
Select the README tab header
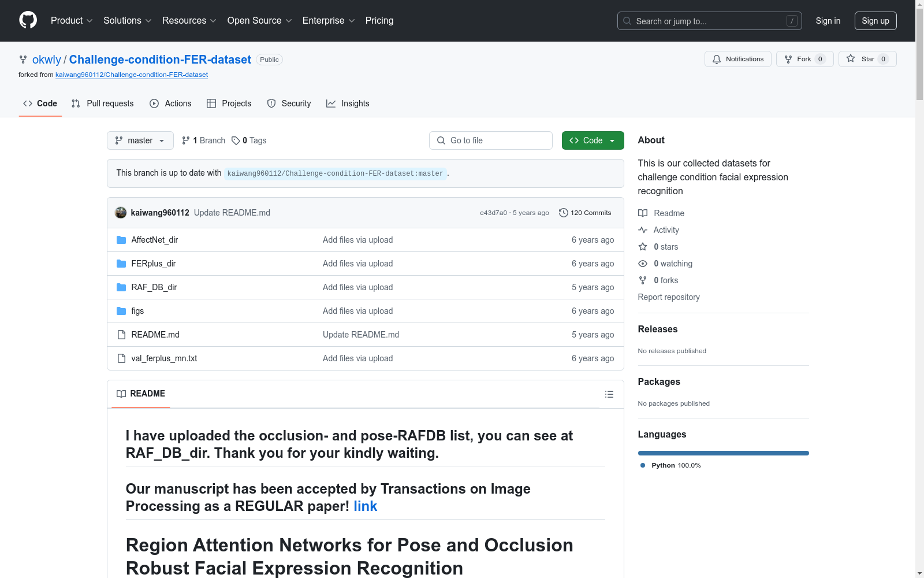[x=141, y=394]
